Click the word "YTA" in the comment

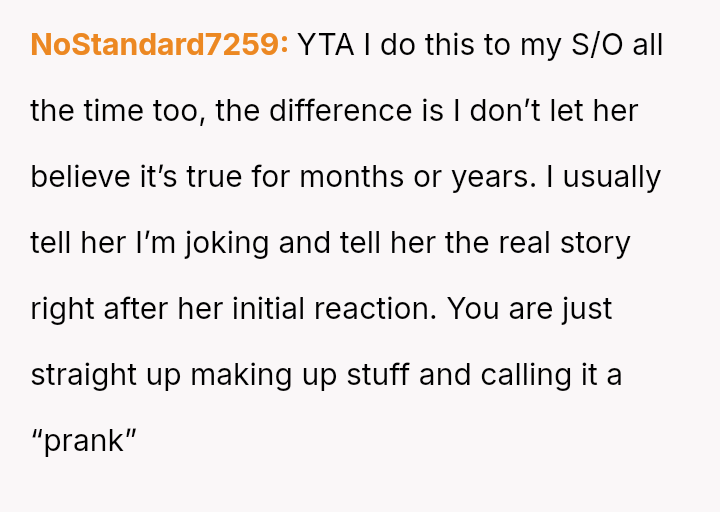(323, 45)
